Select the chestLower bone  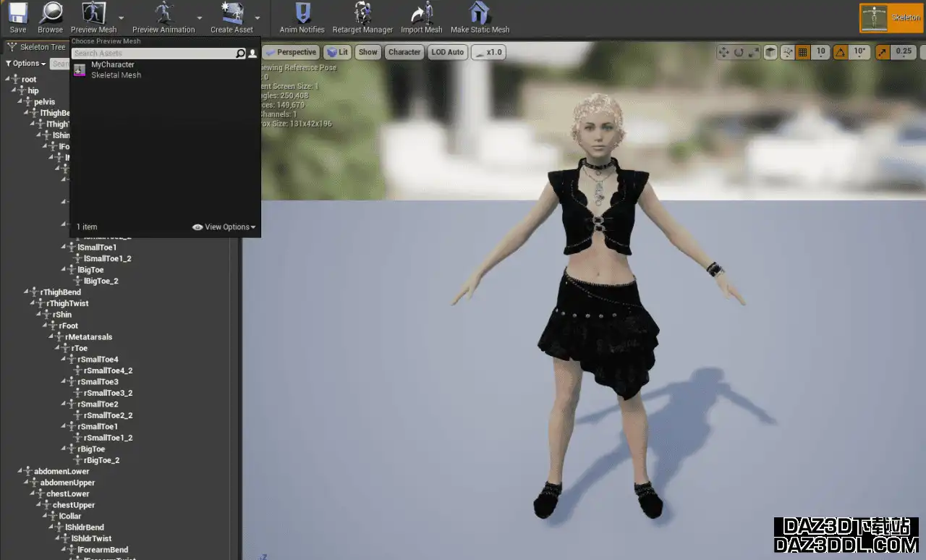[x=68, y=493]
